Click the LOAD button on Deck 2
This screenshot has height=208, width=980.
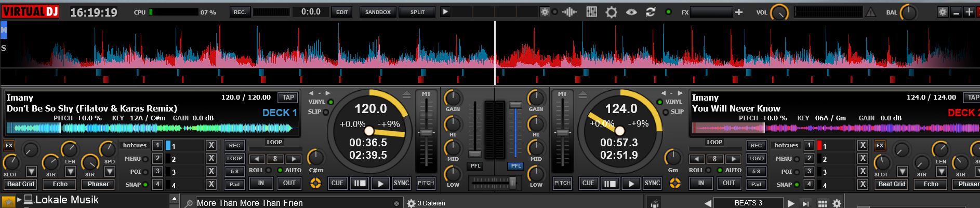point(756,158)
